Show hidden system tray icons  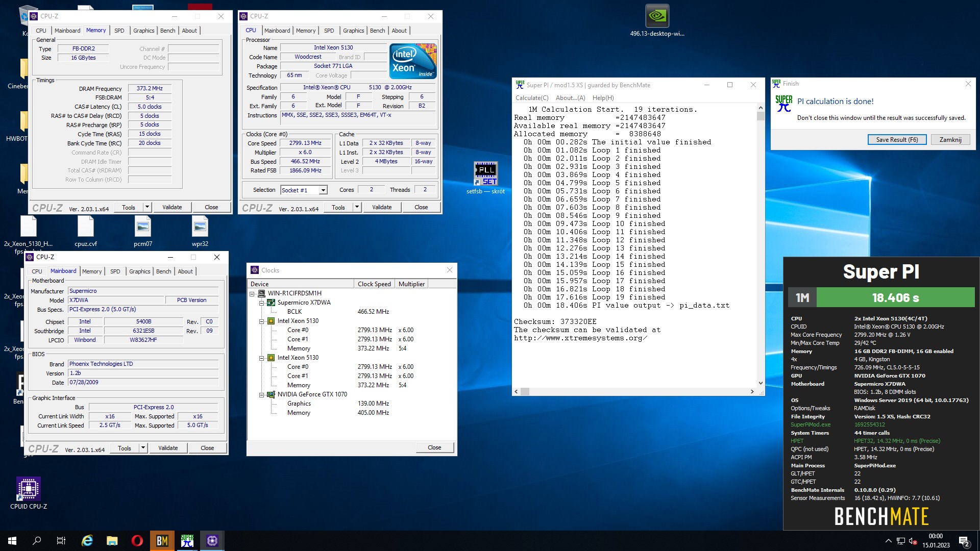888,541
